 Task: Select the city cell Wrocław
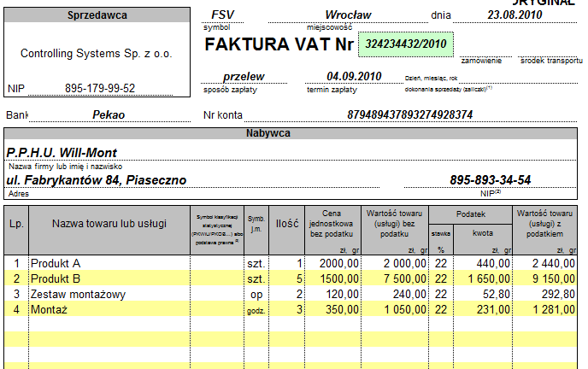coord(348,15)
